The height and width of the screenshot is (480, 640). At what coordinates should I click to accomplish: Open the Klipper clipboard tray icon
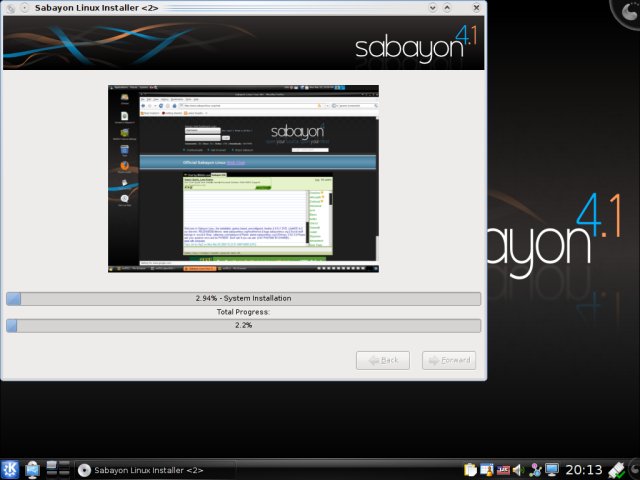coord(470,470)
